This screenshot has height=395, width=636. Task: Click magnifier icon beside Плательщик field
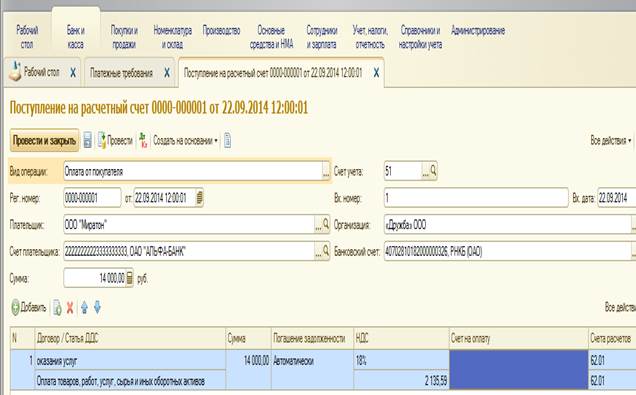pos(326,224)
